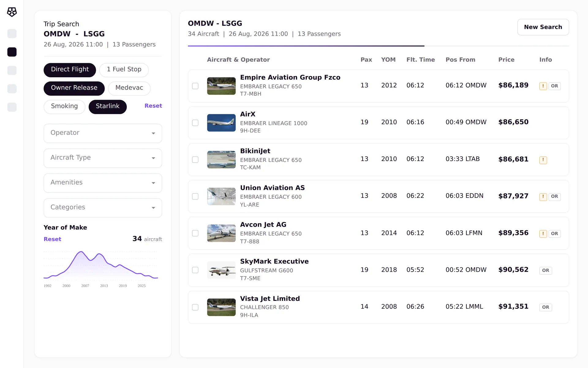Viewport: 588px width, 368px height.
Task: Click tail number 9H-ILA
Action: (x=249, y=315)
